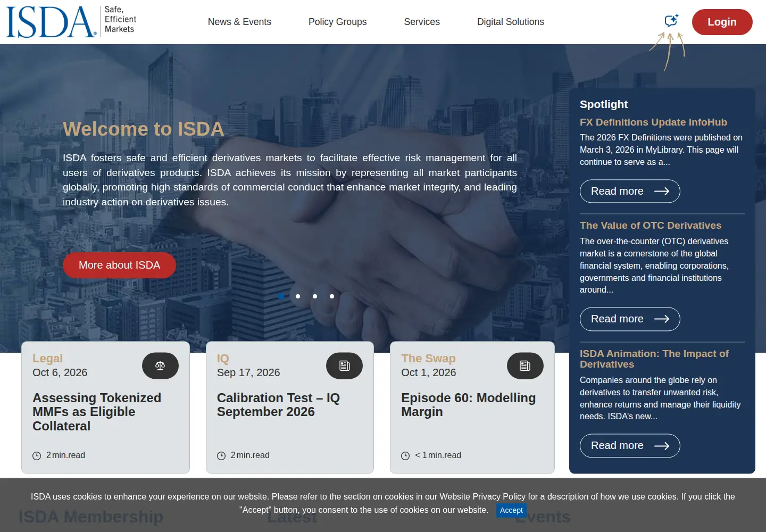This screenshot has width=766, height=532.
Task: Read more on The Value of OTC Derivatives
Action: (630, 319)
